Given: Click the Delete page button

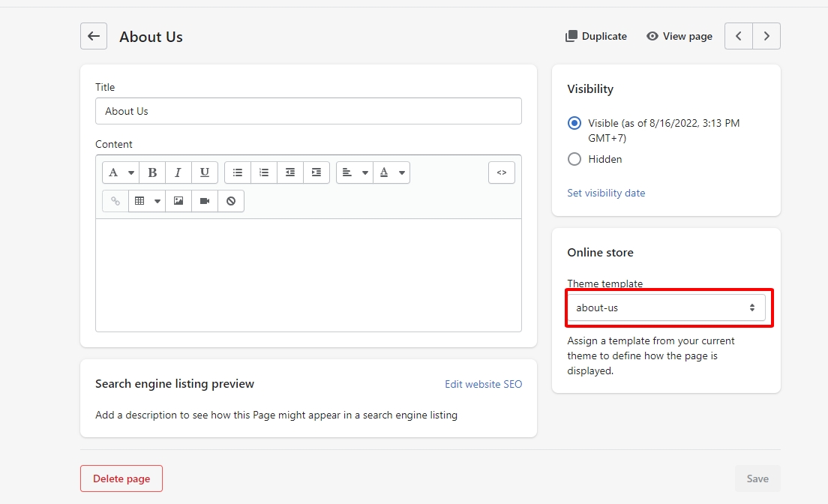Looking at the screenshot, I should 121,478.
